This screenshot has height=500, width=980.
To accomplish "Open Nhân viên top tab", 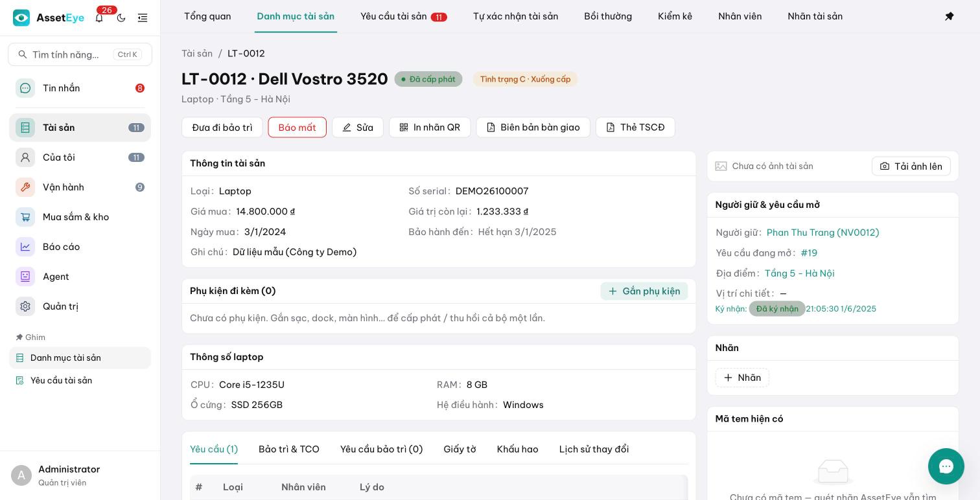I will click(x=740, y=16).
